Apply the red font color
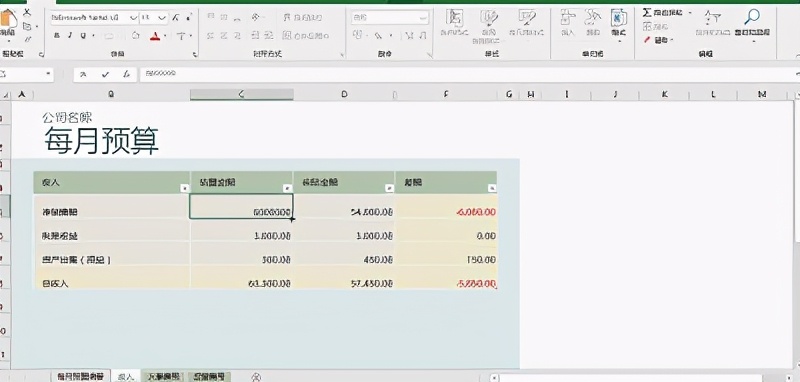Screen dimensions: 800x382 point(156,36)
